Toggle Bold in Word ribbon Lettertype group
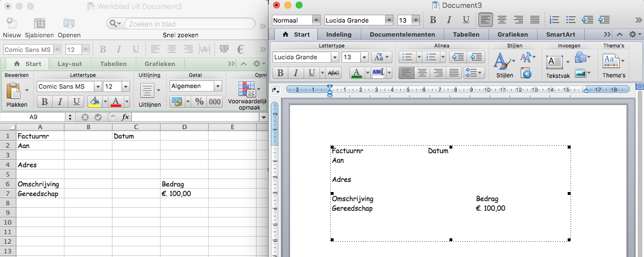Viewport: 644px width, 257px height. click(x=280, y=73)
